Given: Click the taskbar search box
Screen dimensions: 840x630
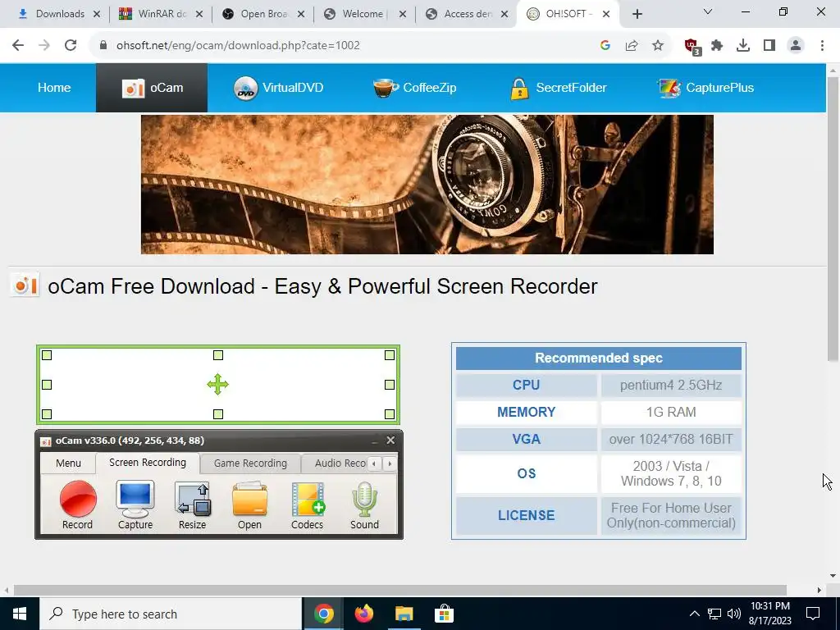Looking at the screenshot, I should pyautogui.click(x=171, y=614).
